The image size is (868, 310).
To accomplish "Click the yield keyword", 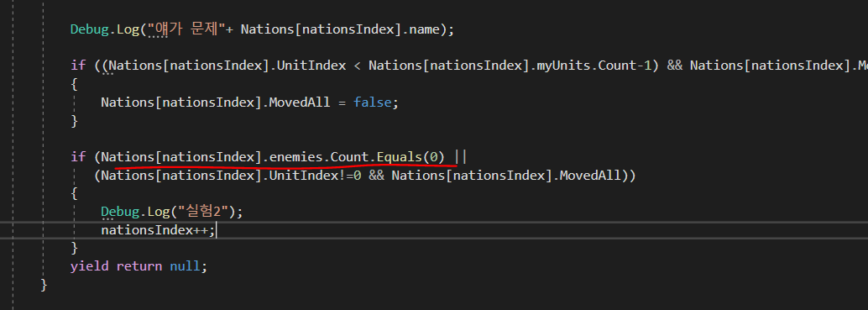I will pos(89,267).
